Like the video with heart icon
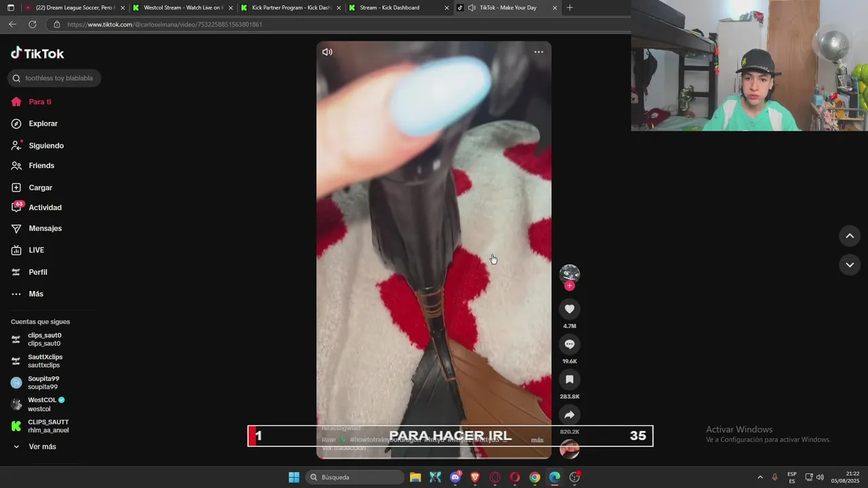The height and width of the screenshot is (488, 868). click(570, 309)
